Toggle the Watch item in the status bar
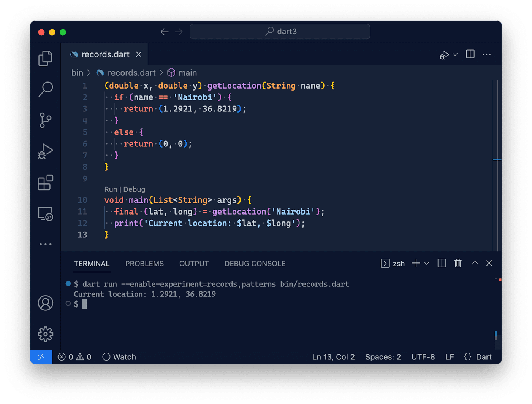Screen dimensions: 532x404 tap(119, 357)
